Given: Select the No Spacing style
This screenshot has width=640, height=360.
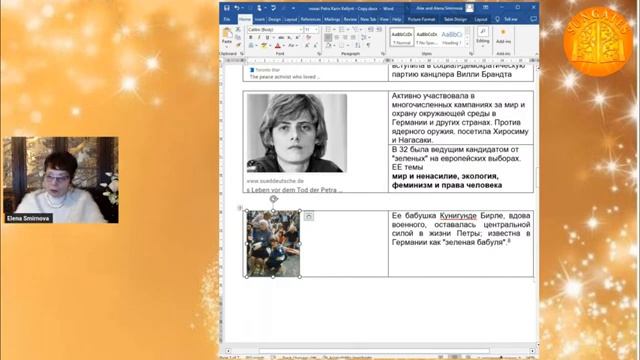Looking at the screenshot, I should point(427,37).
